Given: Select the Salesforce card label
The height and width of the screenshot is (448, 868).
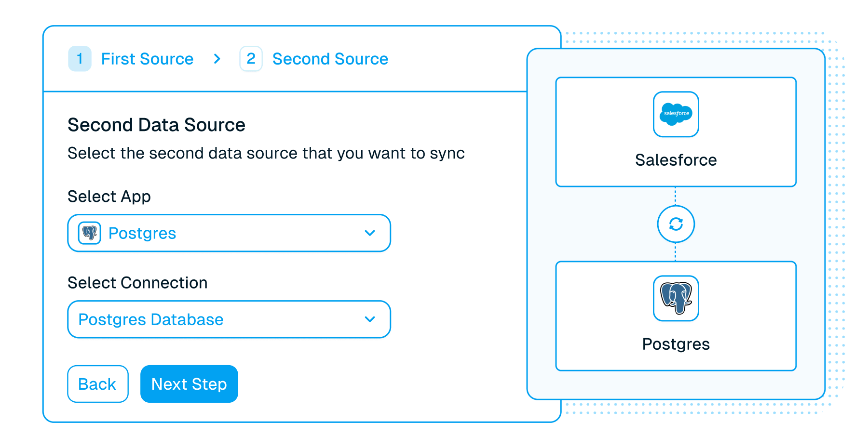Looking at the screenshot, I should (x=676, y=160).
